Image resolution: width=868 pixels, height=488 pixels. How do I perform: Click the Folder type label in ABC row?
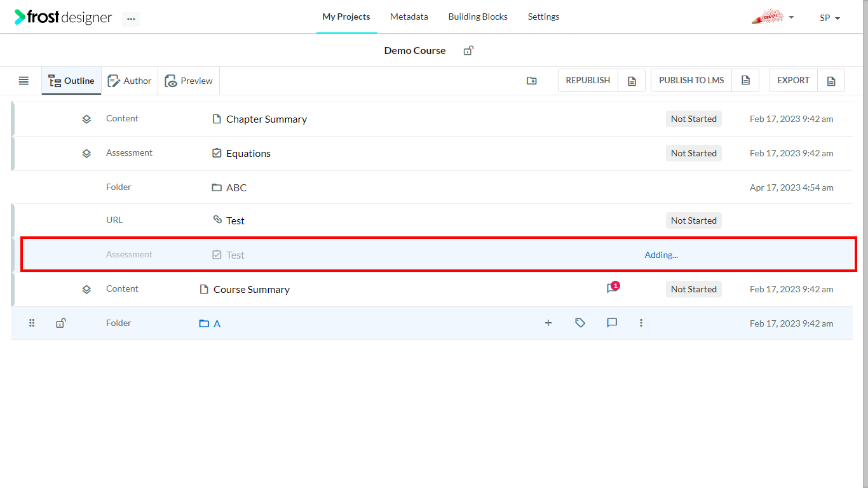coord(119,187)
